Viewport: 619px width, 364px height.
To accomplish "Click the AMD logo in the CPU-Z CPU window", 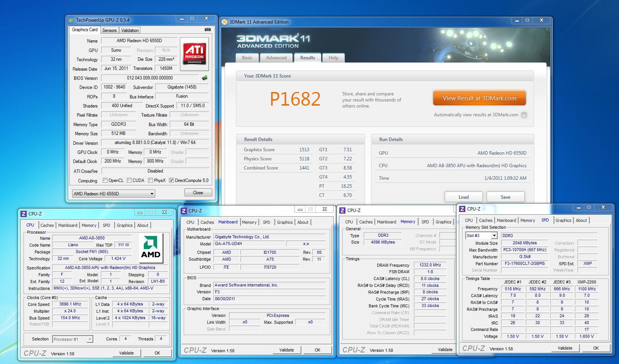I will [151, 248].
